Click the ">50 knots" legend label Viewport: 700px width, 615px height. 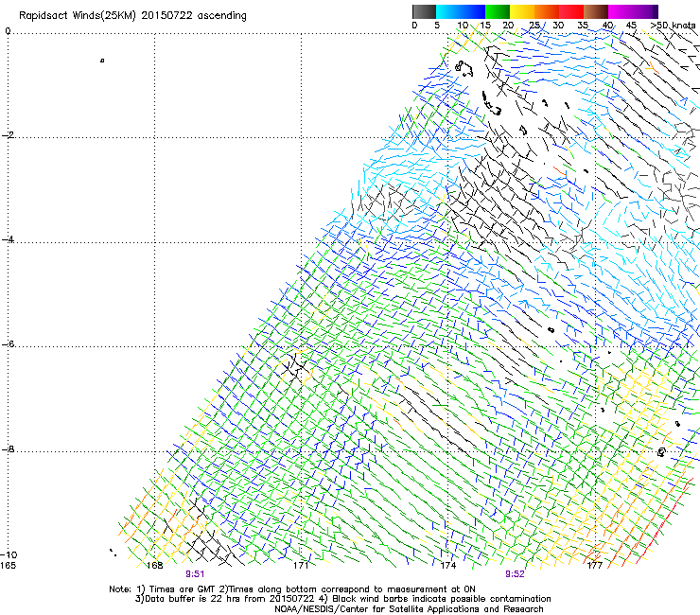tap(673, 26)
